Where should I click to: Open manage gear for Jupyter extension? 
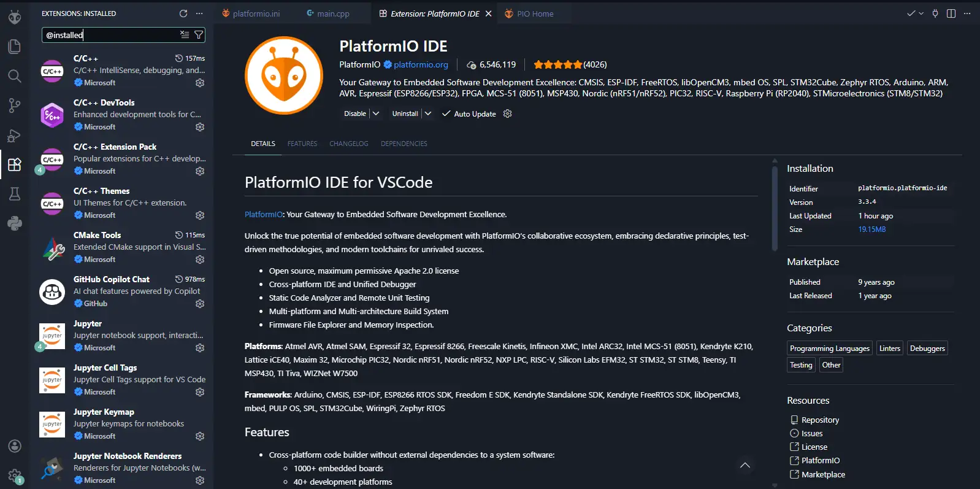click(200, 348)
